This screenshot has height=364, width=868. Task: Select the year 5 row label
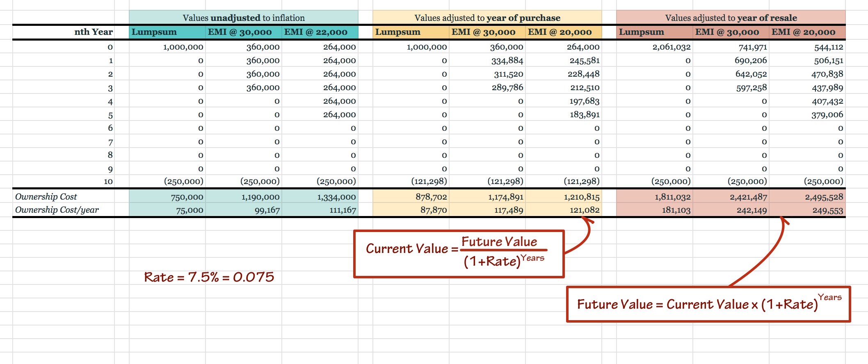[x=110, y=115]
